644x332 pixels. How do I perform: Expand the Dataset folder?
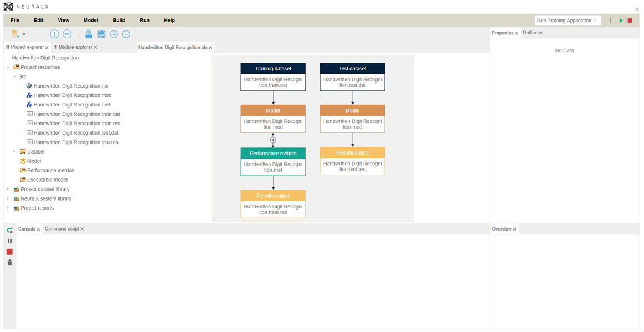coord(14,151)
